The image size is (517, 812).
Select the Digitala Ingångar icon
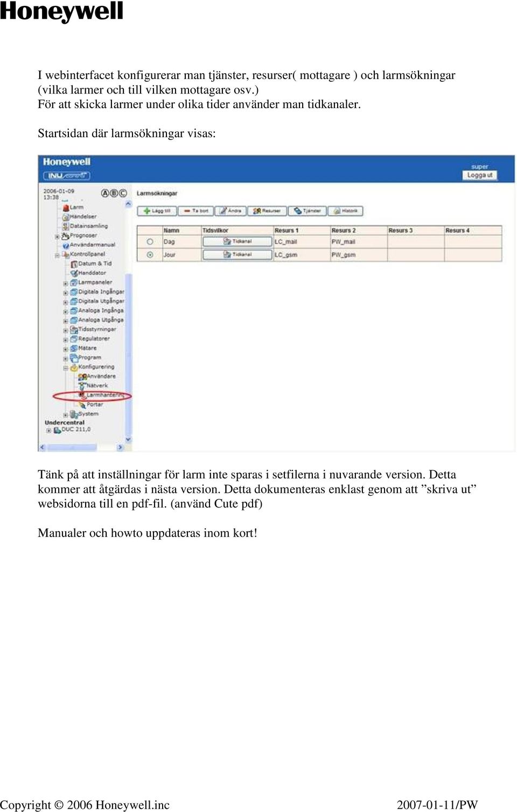tap(74, 292)
